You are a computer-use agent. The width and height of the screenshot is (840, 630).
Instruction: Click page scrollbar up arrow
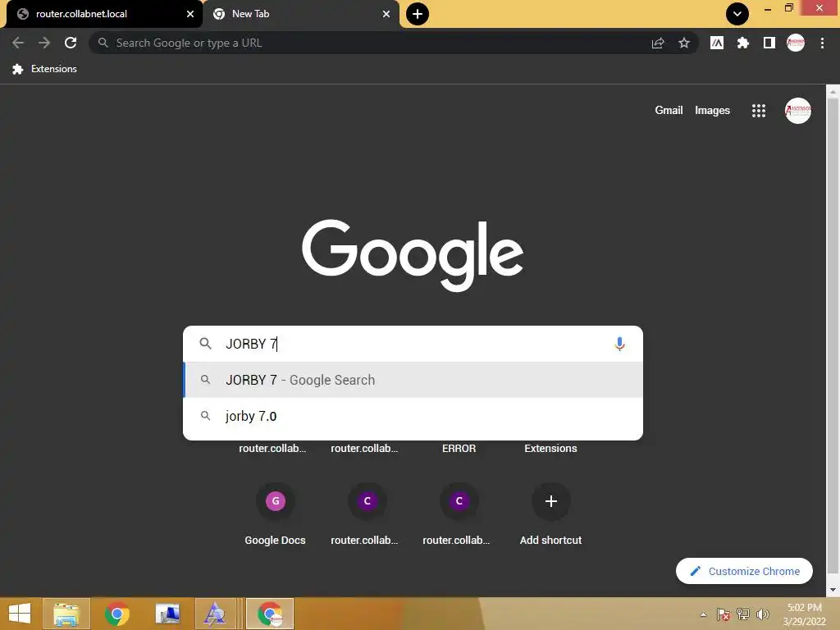tap(833, 92)
